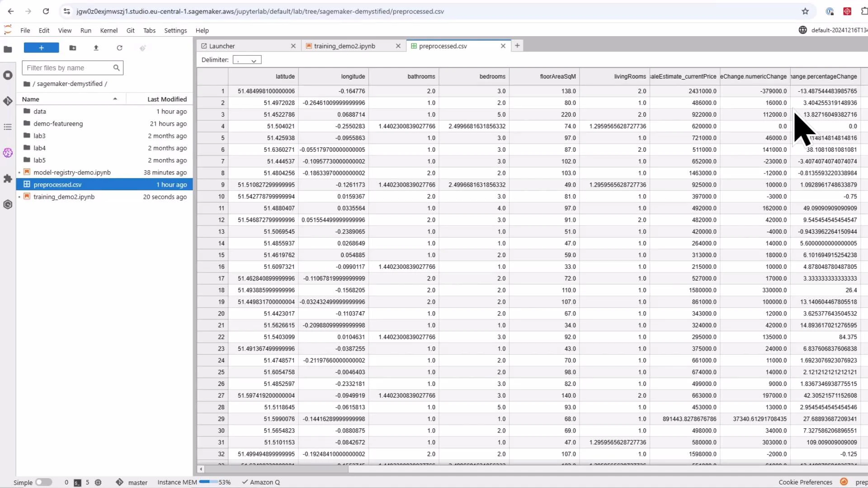Open the table of contents panel
868x488 pixels.
point(8,127)
